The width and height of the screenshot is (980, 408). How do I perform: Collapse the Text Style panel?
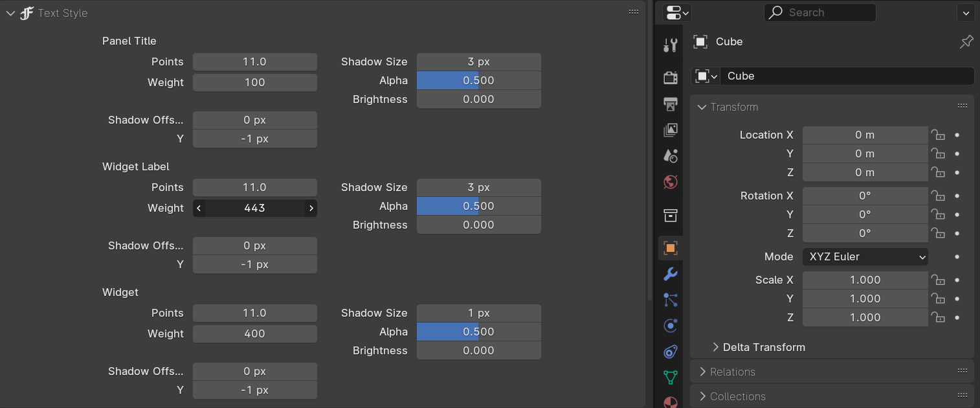(x=10, y=13)
